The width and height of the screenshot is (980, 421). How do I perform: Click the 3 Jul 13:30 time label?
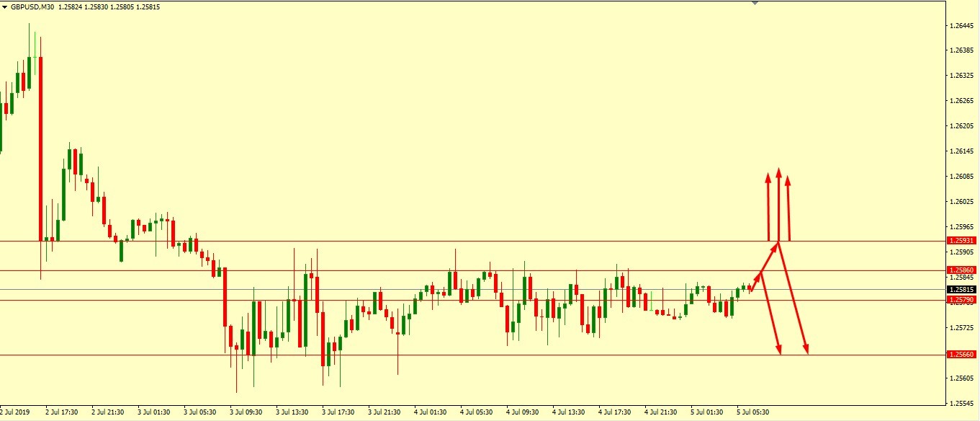(x=291, y=412)
